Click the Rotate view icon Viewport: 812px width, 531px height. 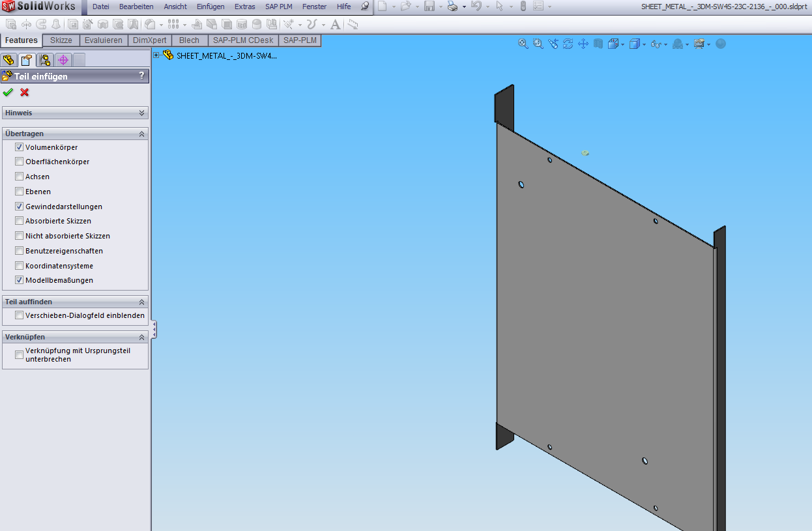click(x=568, y=44)
